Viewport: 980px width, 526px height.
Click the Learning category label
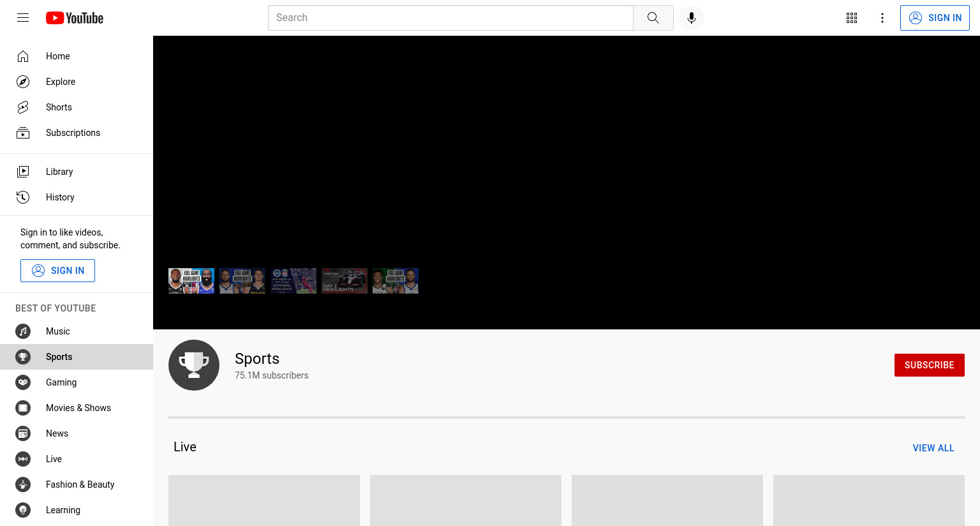[x=63, y=510]
